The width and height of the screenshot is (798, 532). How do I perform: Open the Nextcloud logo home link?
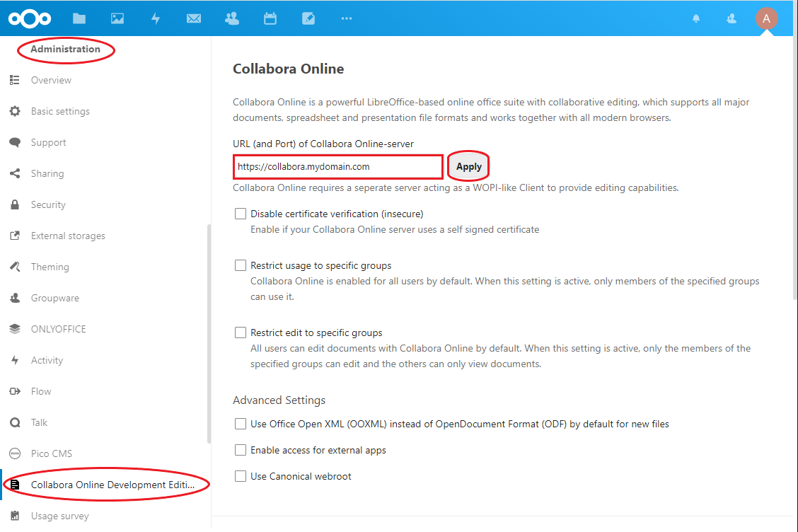(30, 19)
